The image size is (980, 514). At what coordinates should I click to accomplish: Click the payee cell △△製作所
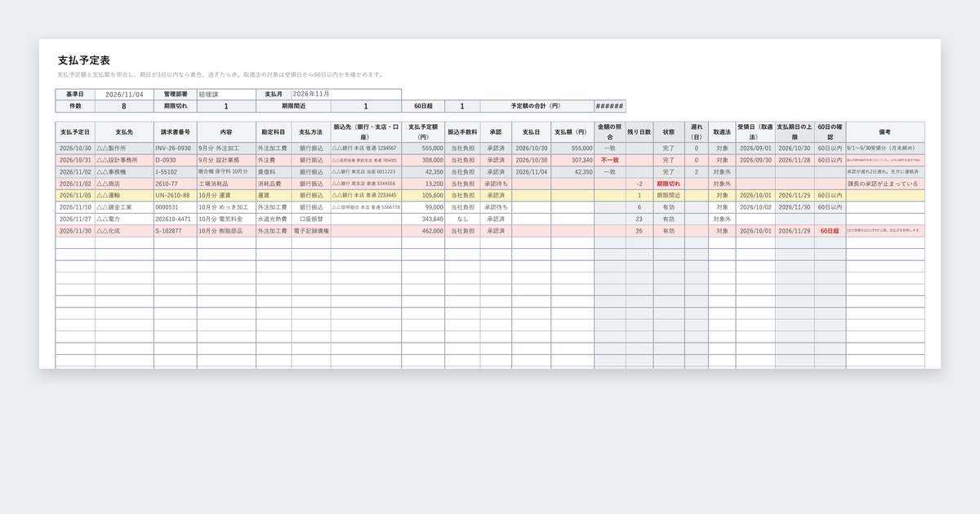pos(124,148)
